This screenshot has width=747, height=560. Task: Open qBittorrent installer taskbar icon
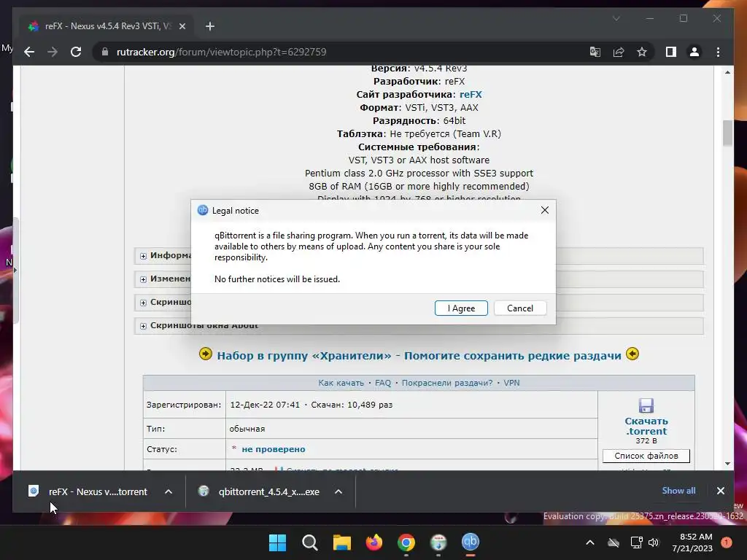click(x=438, y=542)
